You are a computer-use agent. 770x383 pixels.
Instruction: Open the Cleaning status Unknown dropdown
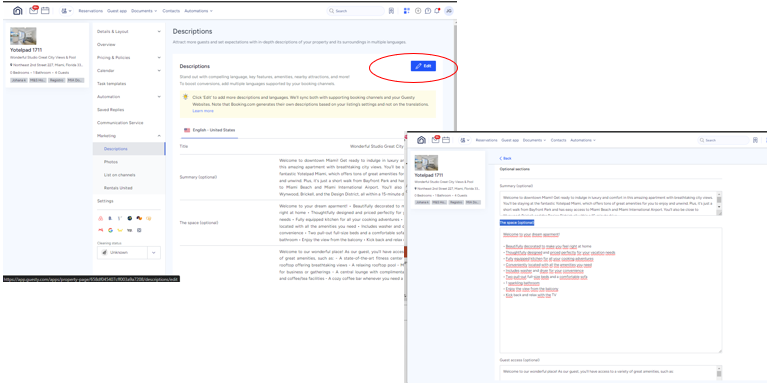(x=129, y=252)
